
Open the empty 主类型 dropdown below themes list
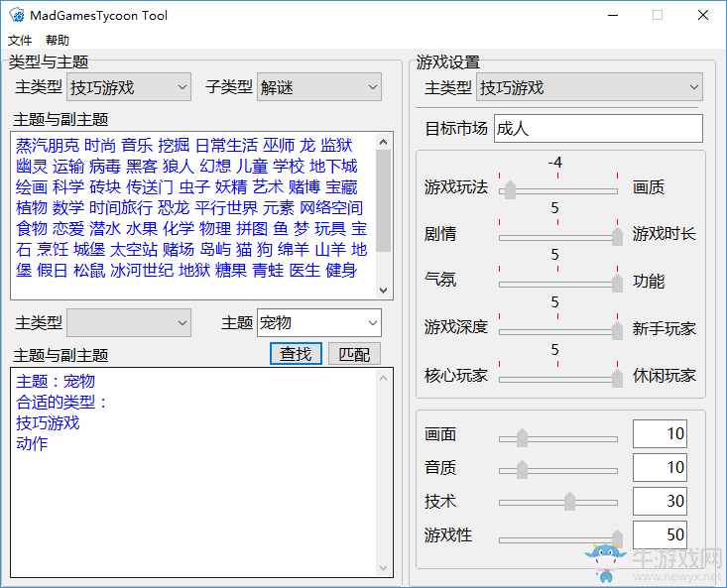click(x=129, y=323)
